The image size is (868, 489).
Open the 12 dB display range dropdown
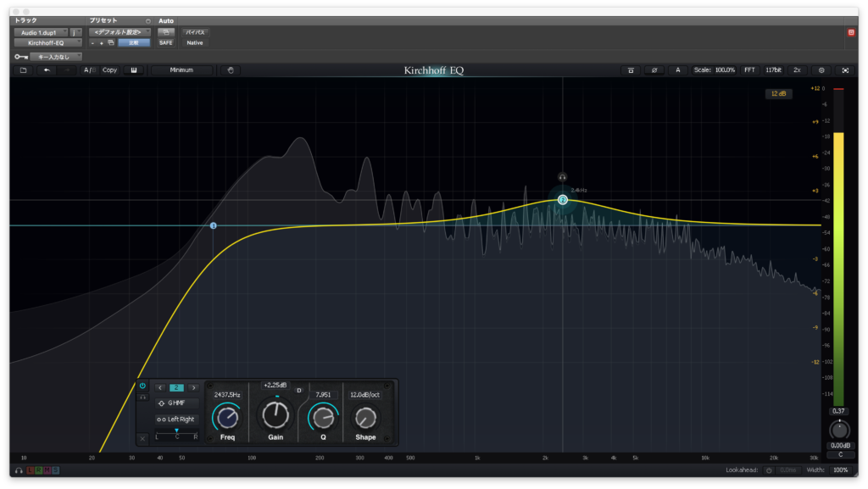coord(778,93)
